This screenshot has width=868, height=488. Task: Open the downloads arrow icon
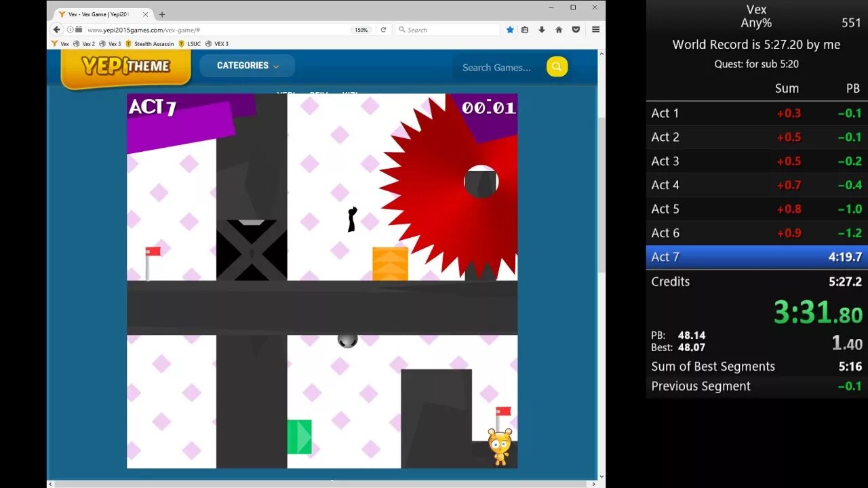(542, 30)
